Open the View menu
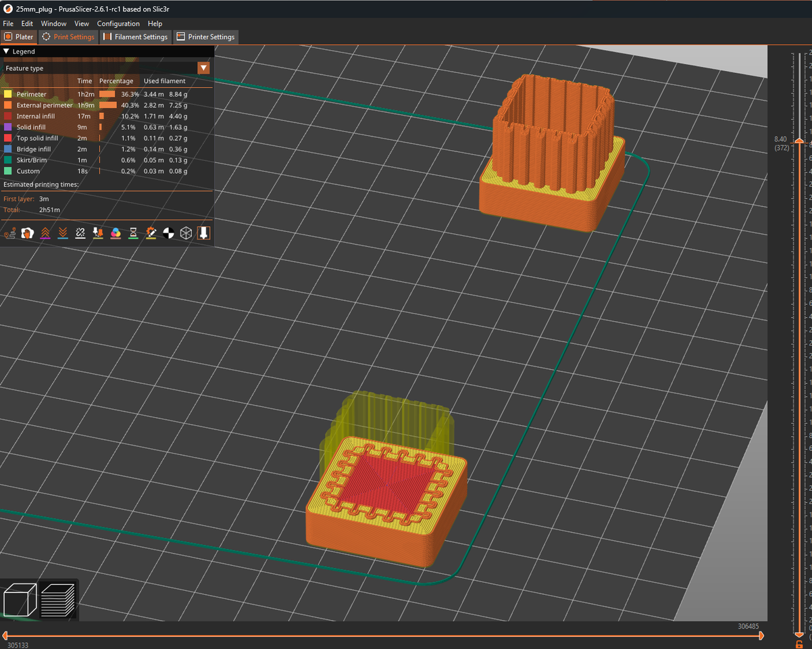 (82, 24)
